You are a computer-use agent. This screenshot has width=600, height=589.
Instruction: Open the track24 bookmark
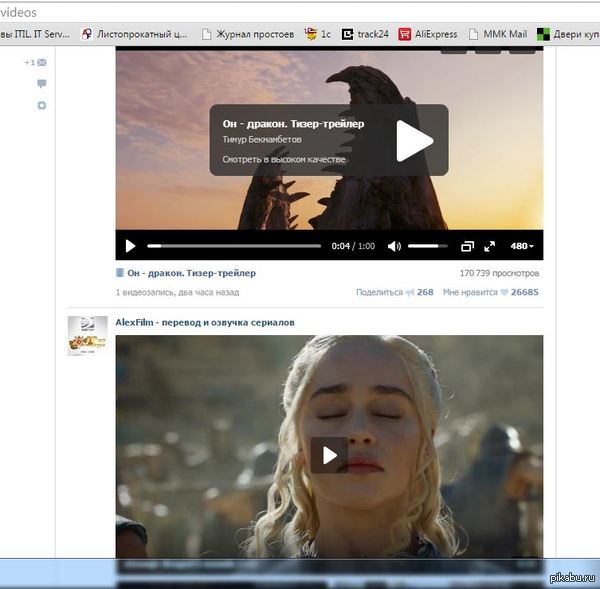coord(365,34)
